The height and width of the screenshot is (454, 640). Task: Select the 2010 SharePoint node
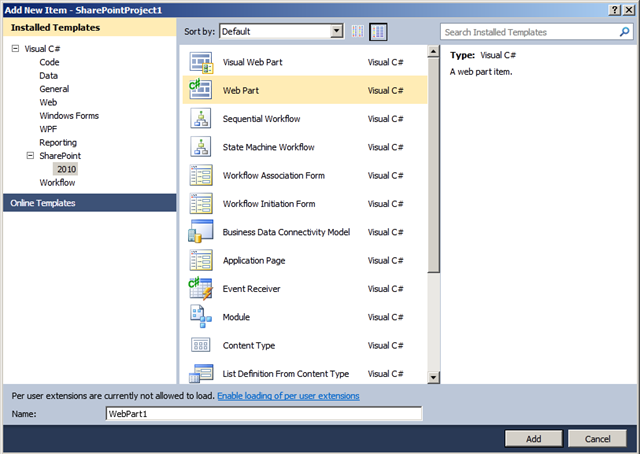pos(66,169)
